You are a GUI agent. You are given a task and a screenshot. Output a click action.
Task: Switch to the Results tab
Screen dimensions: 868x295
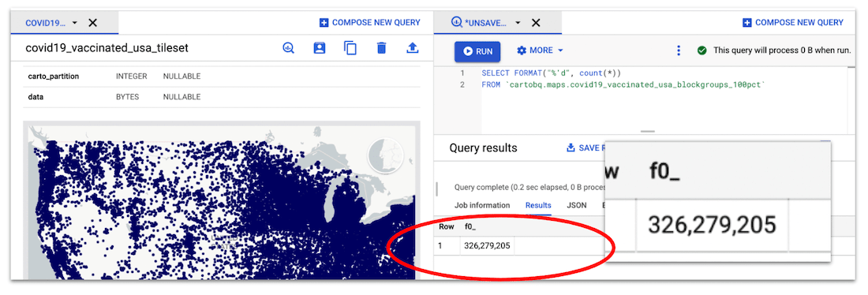point(538,205)
